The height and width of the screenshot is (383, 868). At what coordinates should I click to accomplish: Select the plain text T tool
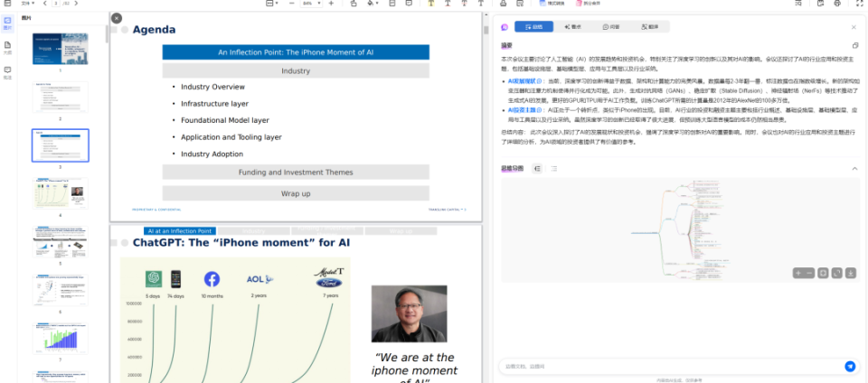pyautogui.click(x=481, y=4)
